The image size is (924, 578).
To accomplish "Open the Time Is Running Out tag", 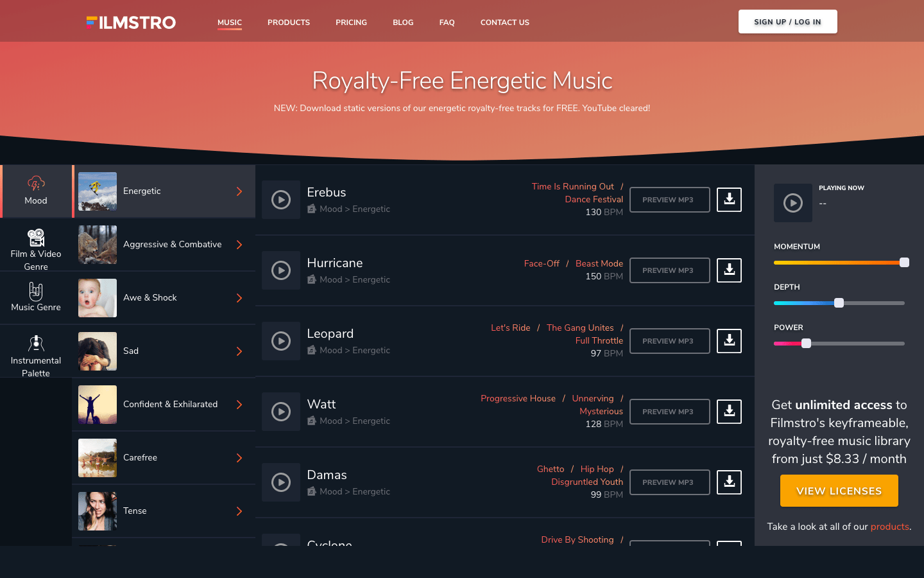I will [573, 186].
